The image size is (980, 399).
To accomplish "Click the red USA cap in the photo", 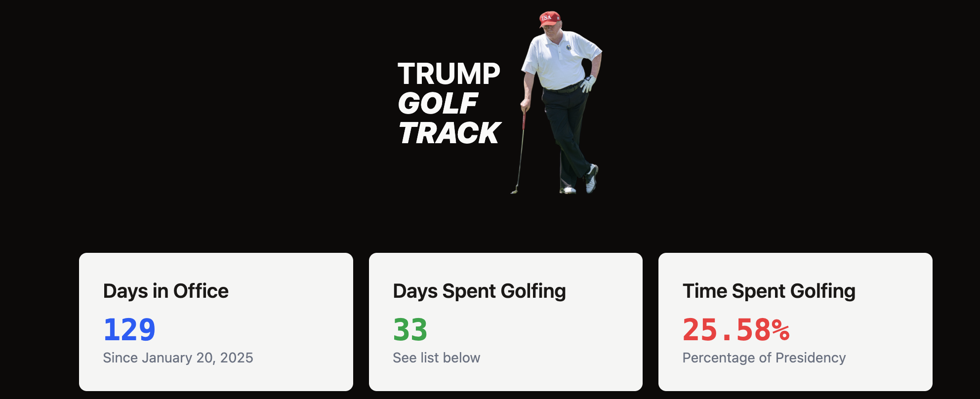I will coord(549,19).
